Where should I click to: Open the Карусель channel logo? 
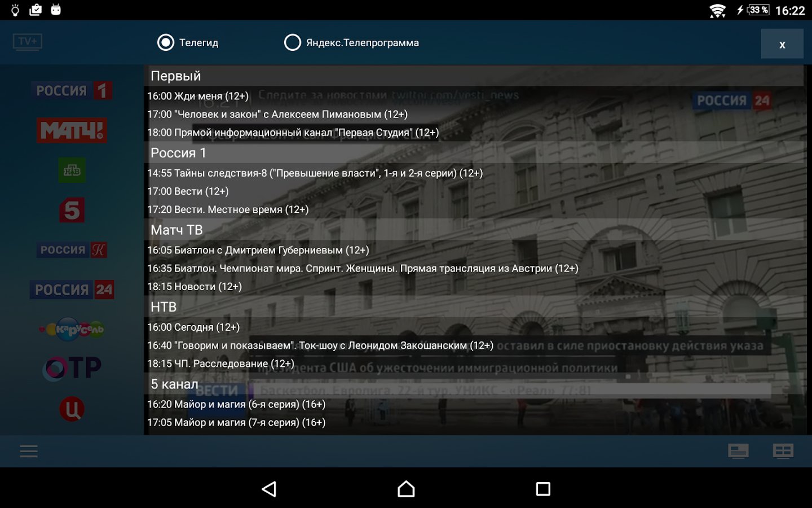[72, 329]
